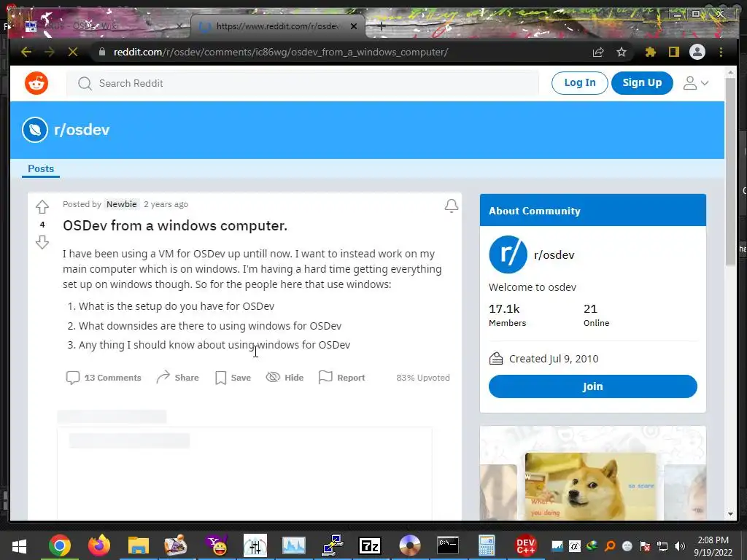This screenshot has height=560, width=747.
Task: Go back with the browser back arrow
Action: (26, 52)
